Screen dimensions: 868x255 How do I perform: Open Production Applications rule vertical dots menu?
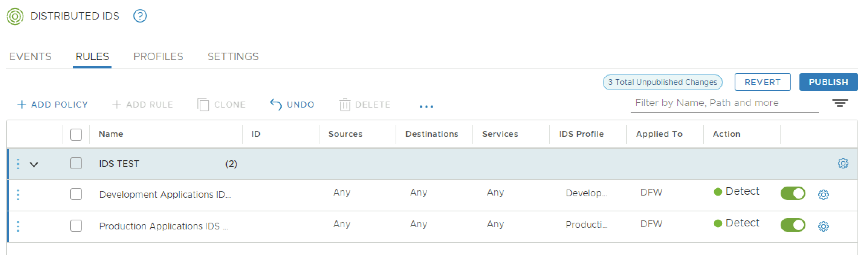pyautogui.click(x=18, y=226)
